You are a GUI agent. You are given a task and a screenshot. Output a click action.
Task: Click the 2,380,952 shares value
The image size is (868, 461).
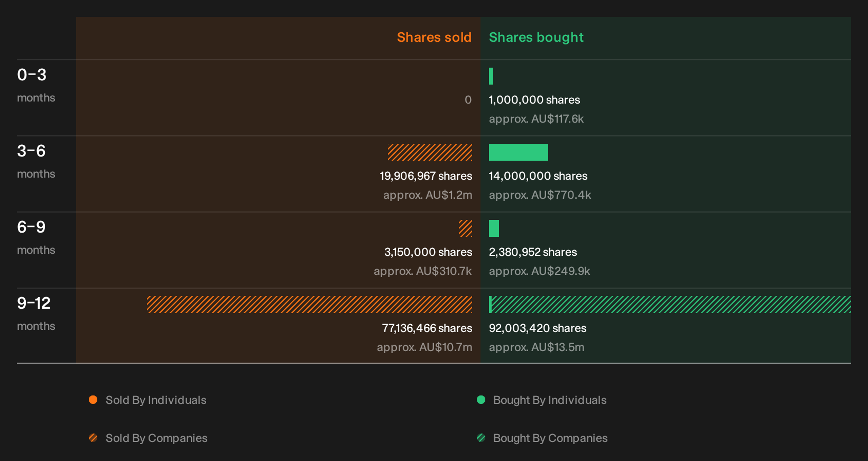coord(533,252)
